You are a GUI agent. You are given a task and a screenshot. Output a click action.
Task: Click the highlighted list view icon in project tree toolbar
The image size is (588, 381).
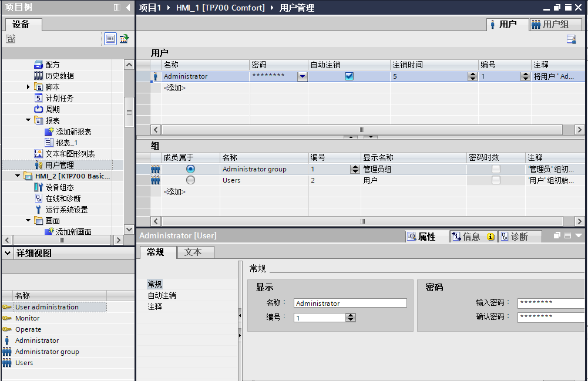click(110, 39)
